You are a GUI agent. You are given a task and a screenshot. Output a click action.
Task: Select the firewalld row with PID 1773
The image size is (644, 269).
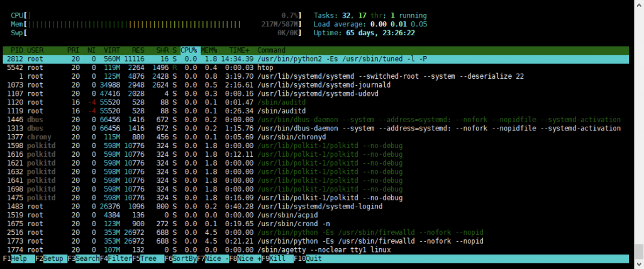click(316, 241)
